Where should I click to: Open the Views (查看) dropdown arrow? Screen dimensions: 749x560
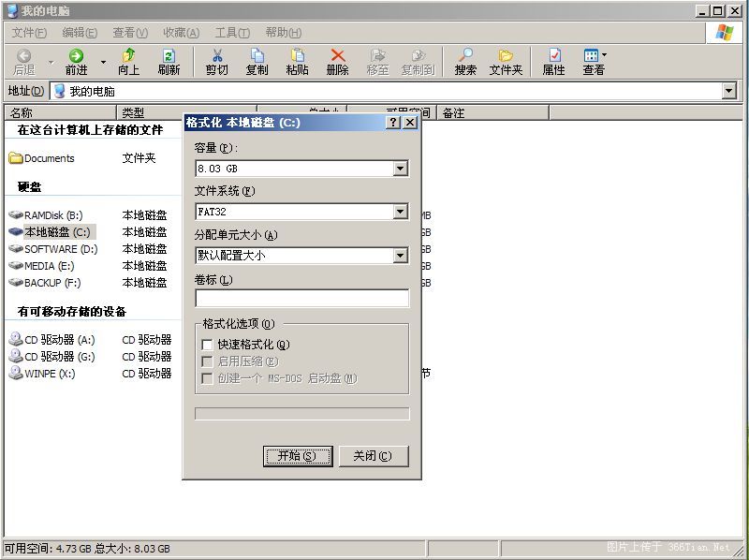coord(604,55)
